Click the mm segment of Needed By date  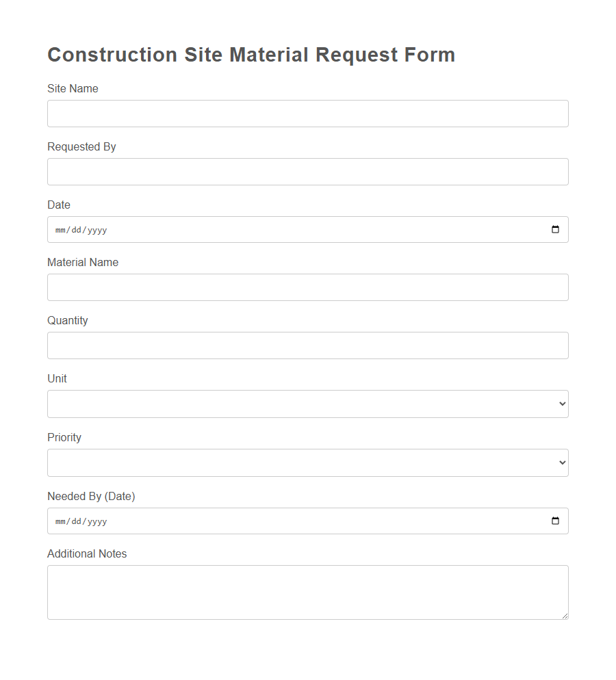click(60, 521)
